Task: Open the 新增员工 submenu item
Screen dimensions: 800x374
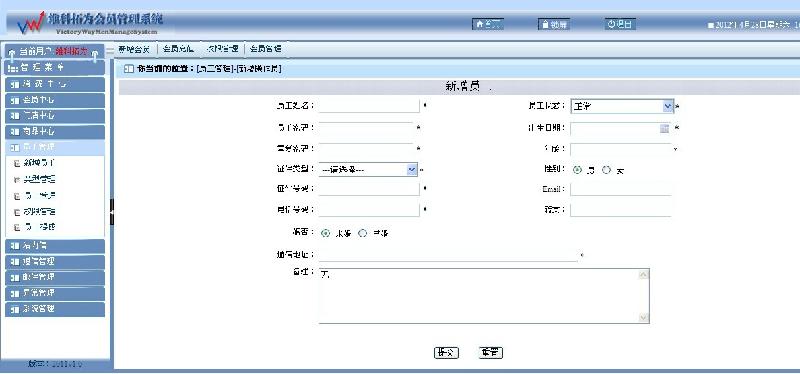Action: click(x=40, y=163)
